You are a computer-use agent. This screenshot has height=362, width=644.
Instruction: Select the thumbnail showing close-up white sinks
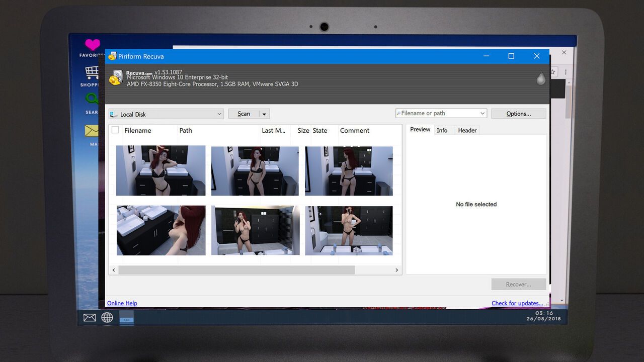[x=161, y=230]
